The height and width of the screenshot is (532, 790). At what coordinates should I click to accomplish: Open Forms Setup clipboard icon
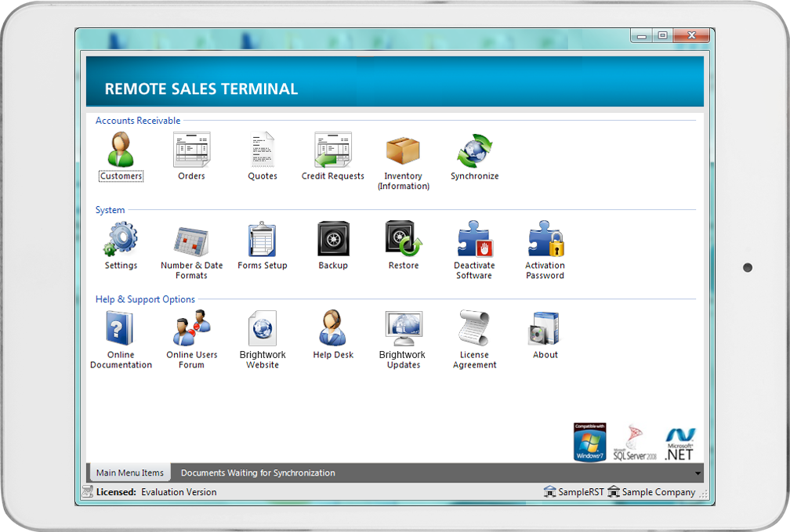pyautogui.click(x=263, y=240)
